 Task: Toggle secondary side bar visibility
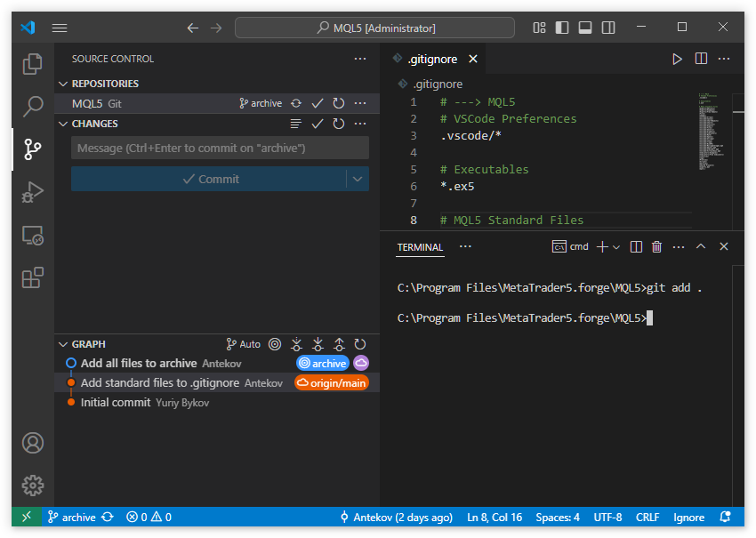(x=608, y=28)
